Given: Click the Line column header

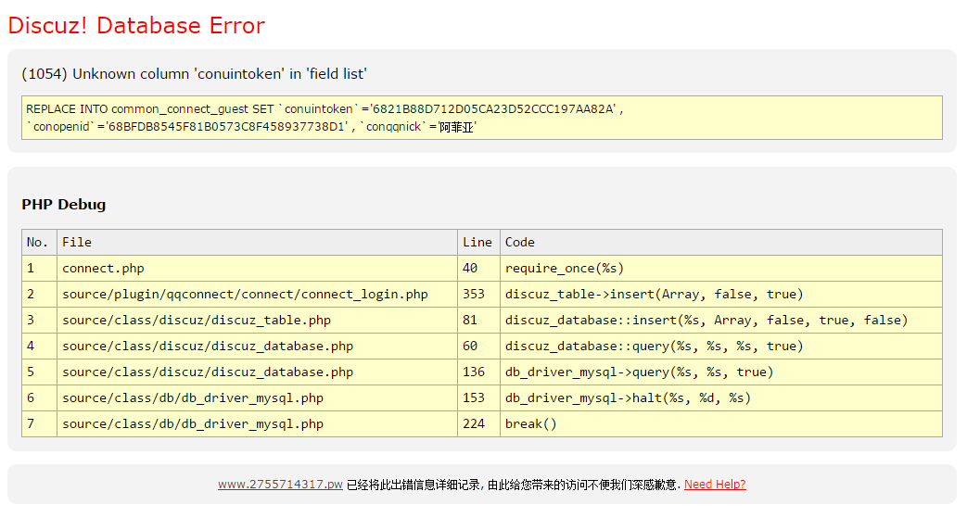Looking at the screenshot, I should (478, 242).
